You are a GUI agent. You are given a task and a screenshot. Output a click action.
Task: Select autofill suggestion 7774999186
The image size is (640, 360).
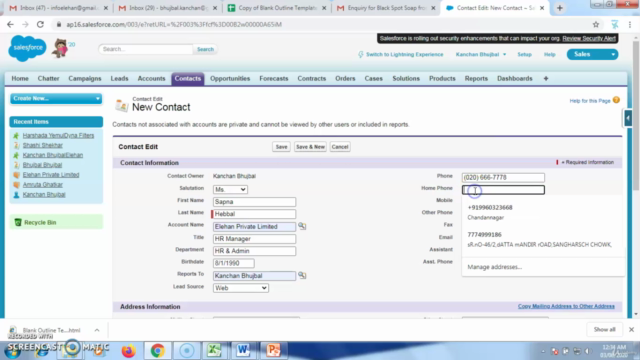[x=543, y=240]
